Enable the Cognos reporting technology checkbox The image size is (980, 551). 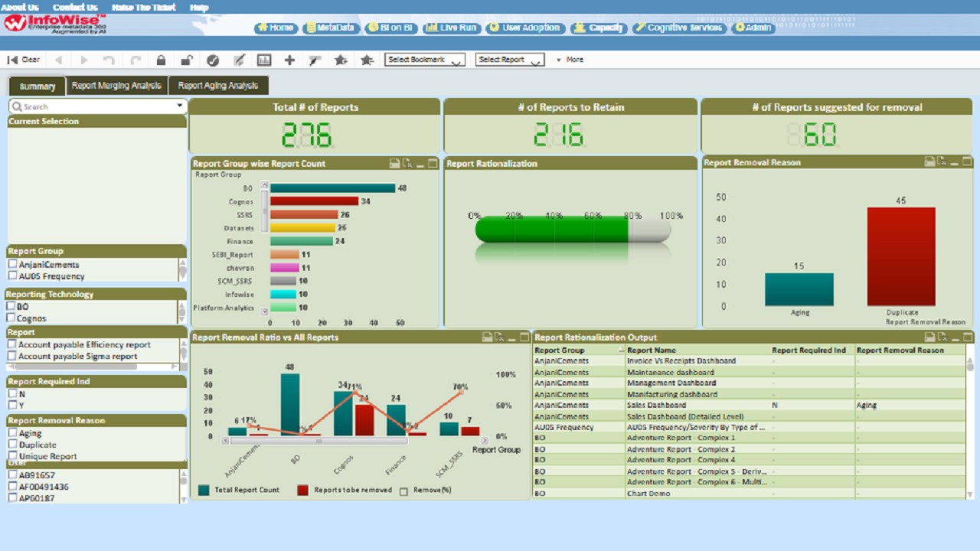(x=11, y=318)
